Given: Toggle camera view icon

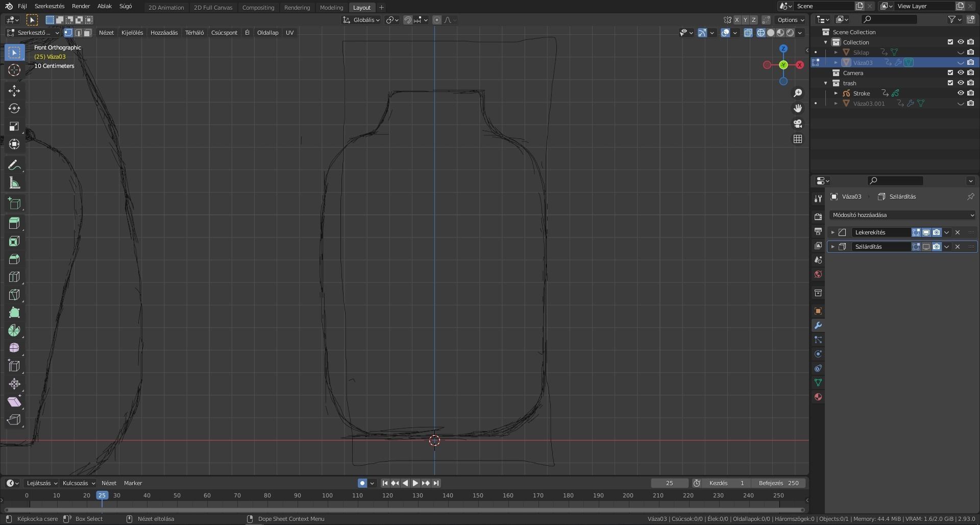Looking at the screenshot, I should pos(798,124).
